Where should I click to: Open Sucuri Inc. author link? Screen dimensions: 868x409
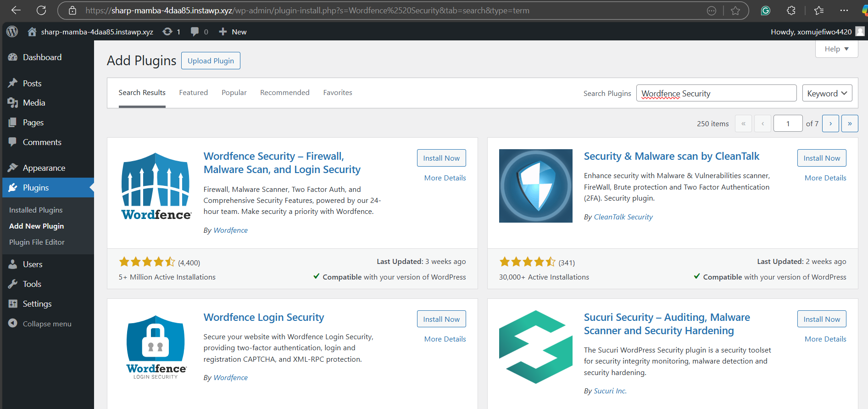pyautogui.click(x=610, y=391)
